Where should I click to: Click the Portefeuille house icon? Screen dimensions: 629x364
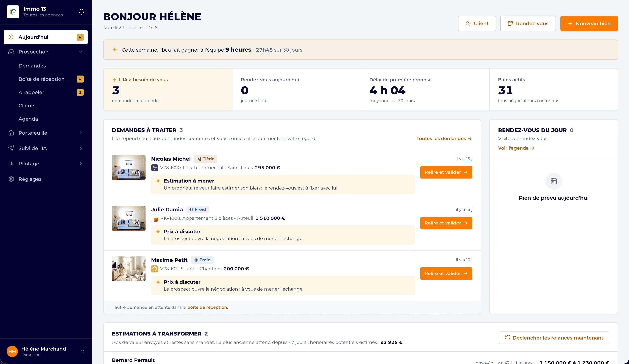pos(11,133)
